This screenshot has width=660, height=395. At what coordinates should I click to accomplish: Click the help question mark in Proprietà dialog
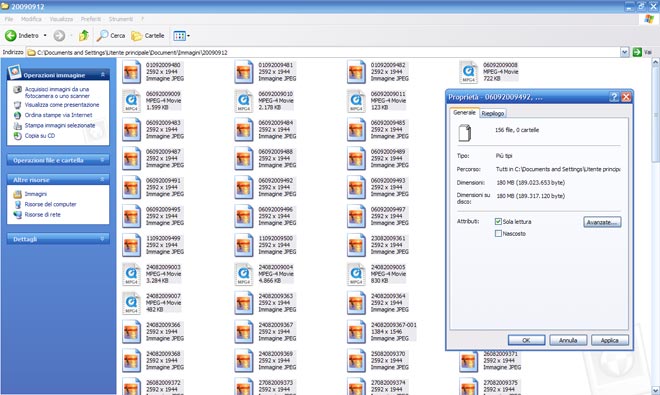[614, 97]
